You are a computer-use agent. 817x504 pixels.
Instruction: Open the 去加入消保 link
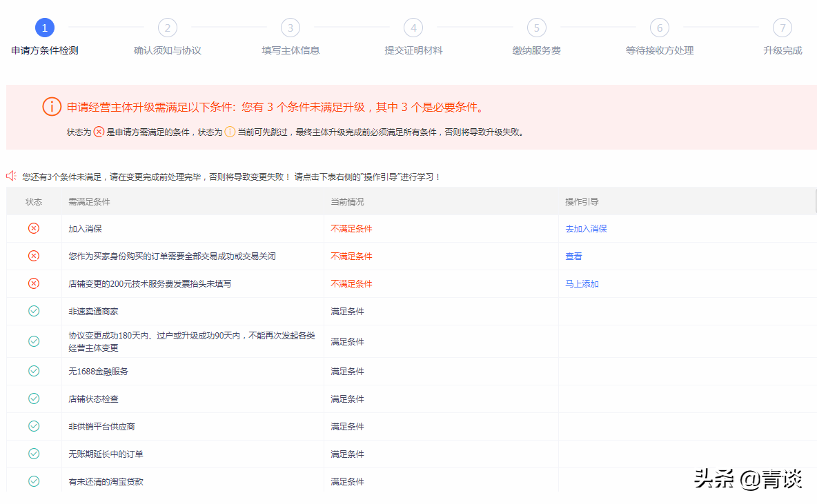tap(586, 229)
